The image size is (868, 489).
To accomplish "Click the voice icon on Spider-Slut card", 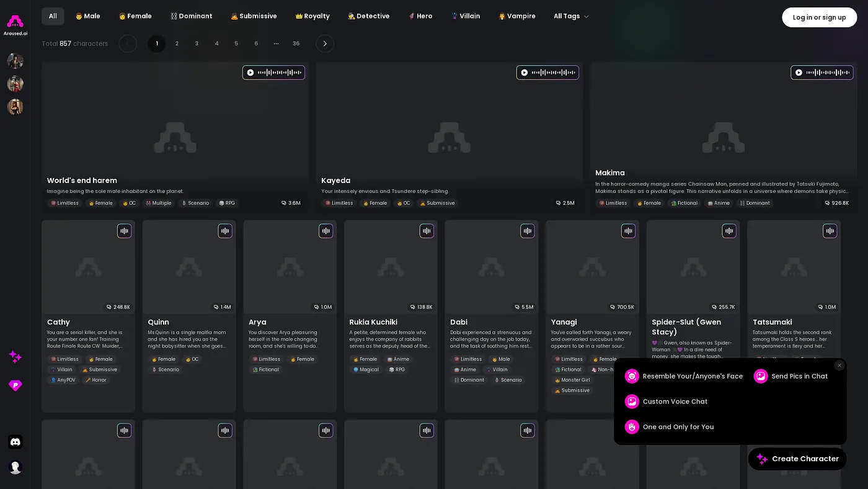I will point(729,231).
